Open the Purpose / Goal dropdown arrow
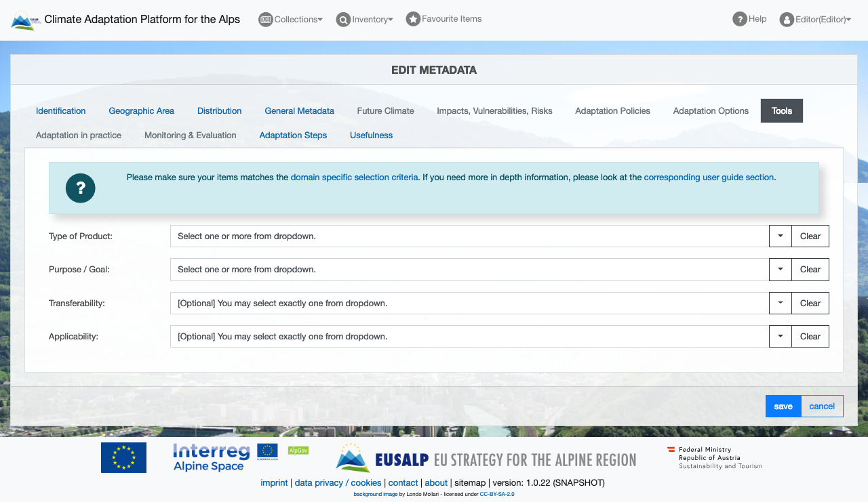Screen dimensions: 868x502 point(780,270)
